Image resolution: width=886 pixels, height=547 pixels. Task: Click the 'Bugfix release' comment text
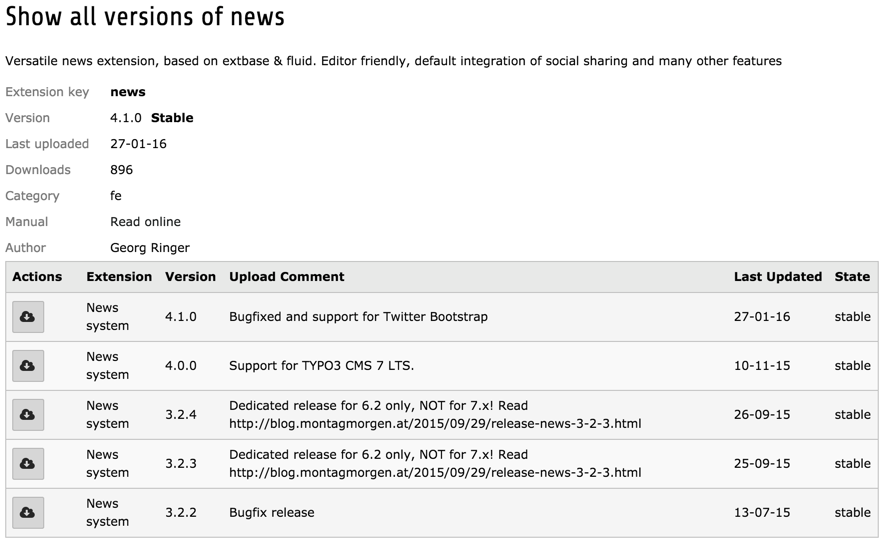(x=271, y=513)
